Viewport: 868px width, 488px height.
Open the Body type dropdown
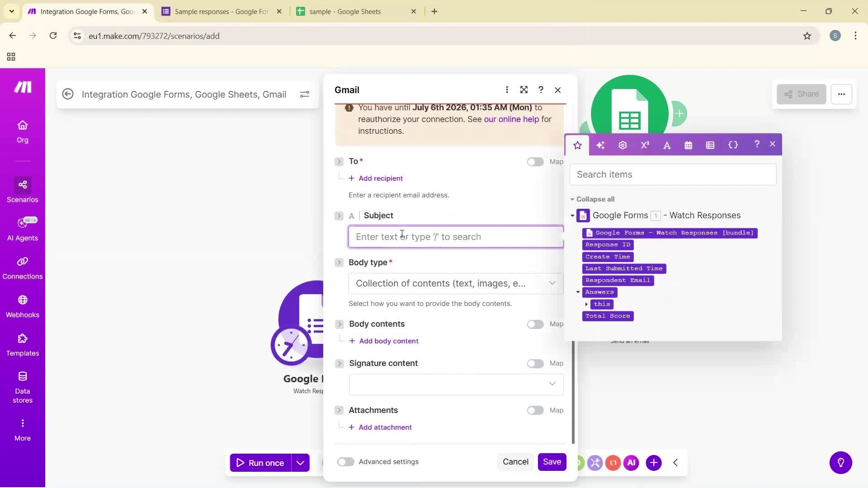(x=456, y=283)
